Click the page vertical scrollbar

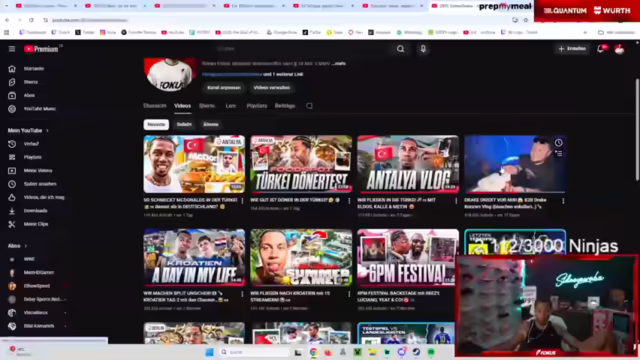pyautogui.click(x=637, y=129)
